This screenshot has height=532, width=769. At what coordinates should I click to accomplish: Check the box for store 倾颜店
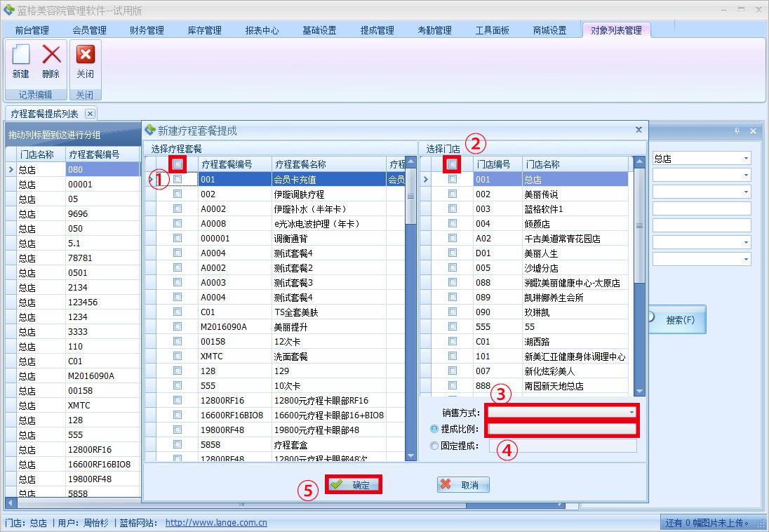[x=452, y=223]
